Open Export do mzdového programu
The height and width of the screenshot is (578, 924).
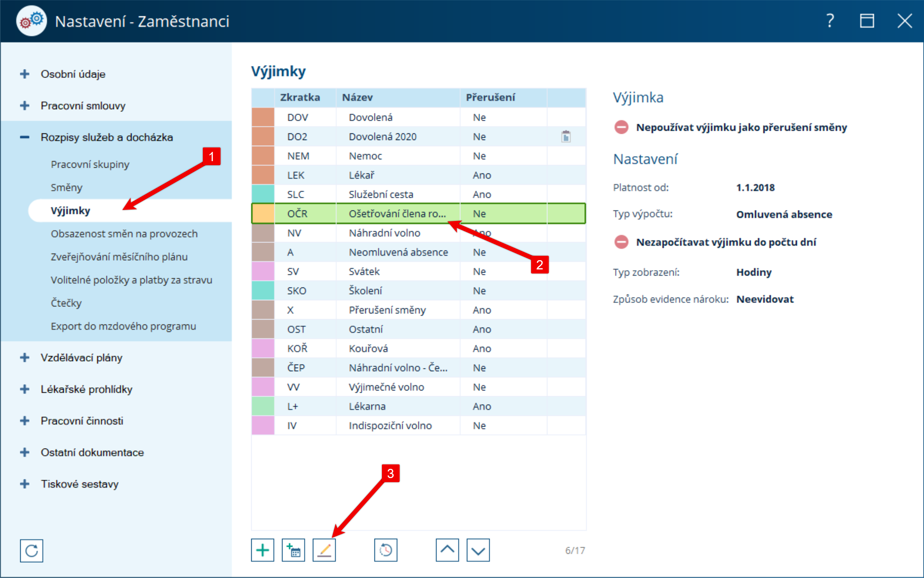pyautogui.click(x=123, y=326)
